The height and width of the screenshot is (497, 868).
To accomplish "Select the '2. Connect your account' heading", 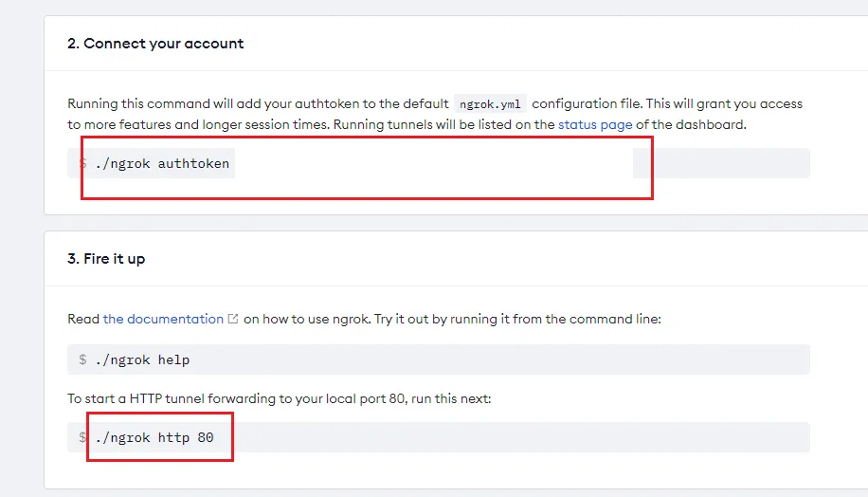I will pos(155,44).
